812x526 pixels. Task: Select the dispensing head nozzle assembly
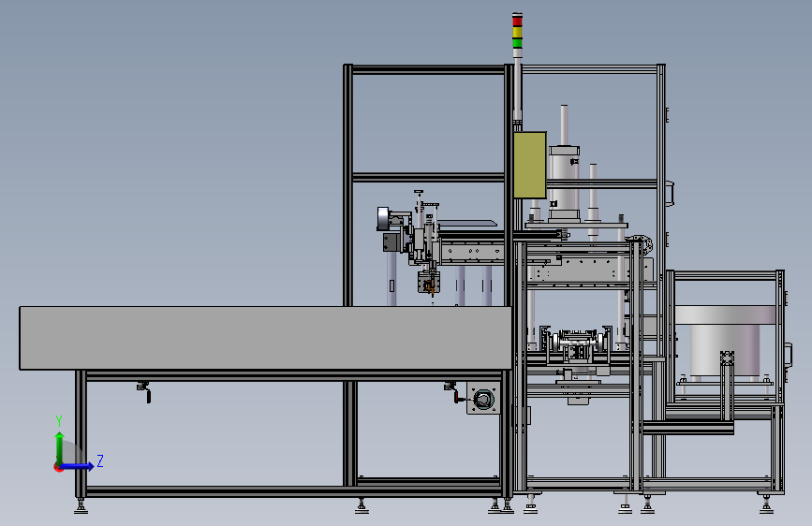(429, 284)
